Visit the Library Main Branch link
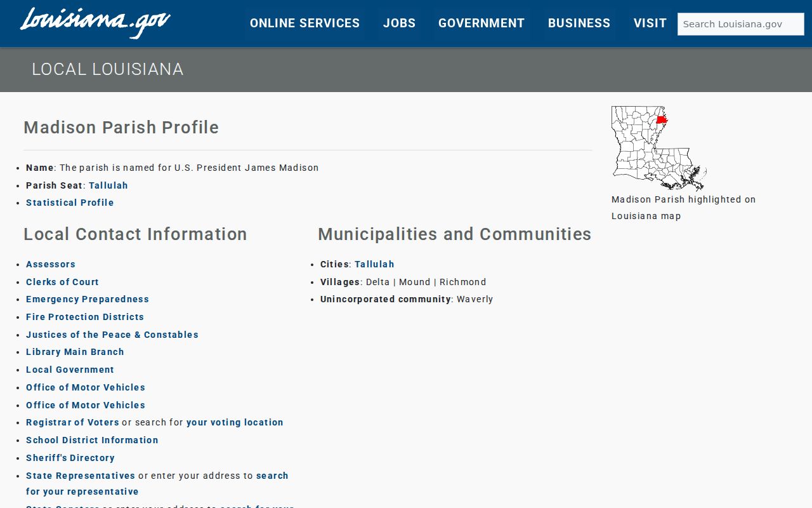Image resolution: width=812 pixels, height=508 pixels. click(x=75, y=352)
